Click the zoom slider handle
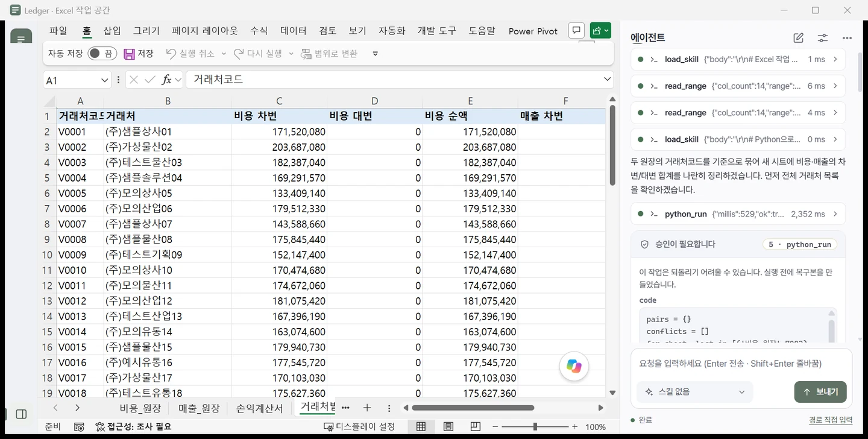The image size is (868, 439). click(x=535, y=427)
